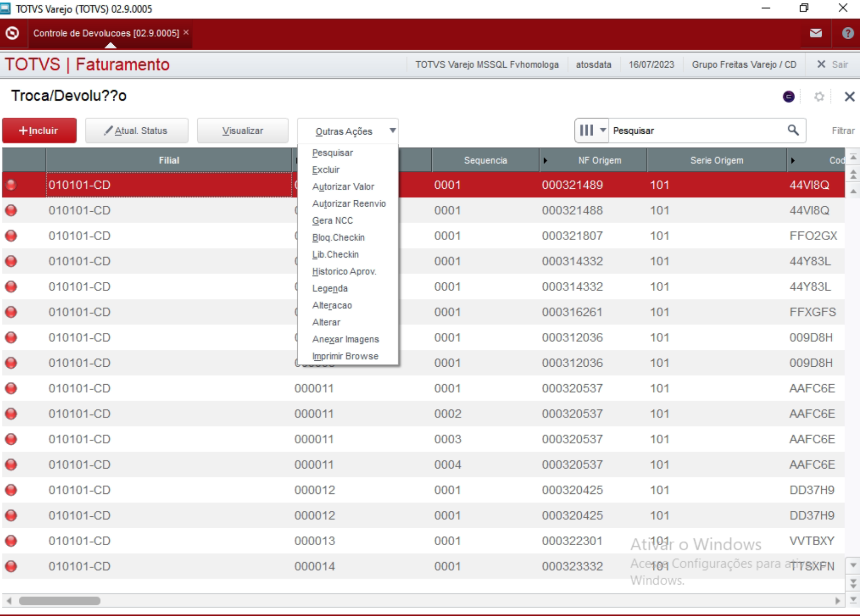The image size is (860, 616).
Task: Click the TOTVS logo icon in red bar
Action: [12, 33]
